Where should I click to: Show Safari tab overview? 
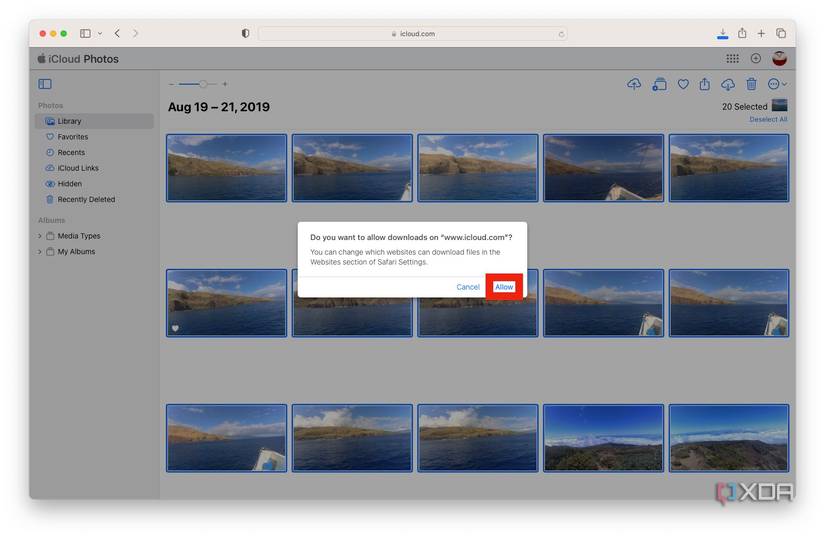(781, 33)
